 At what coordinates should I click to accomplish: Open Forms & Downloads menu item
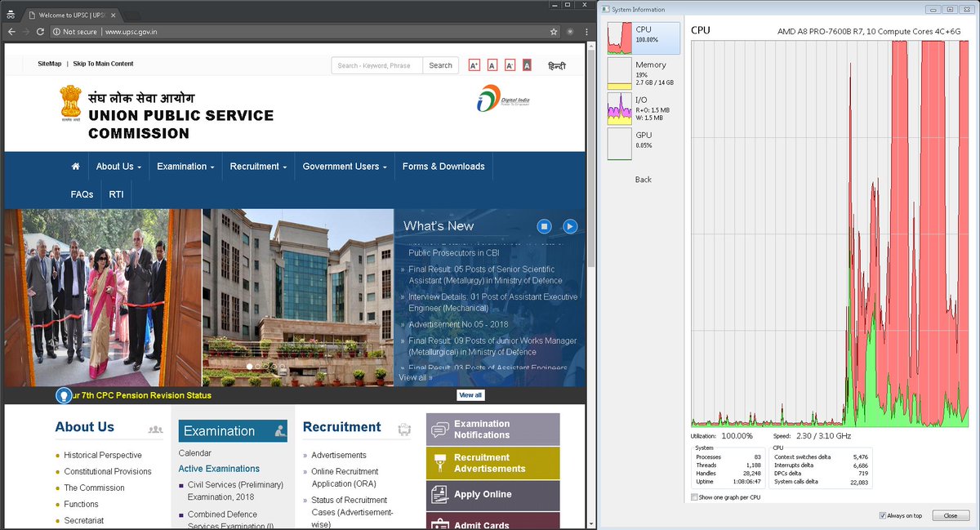(x=443, y=166)
